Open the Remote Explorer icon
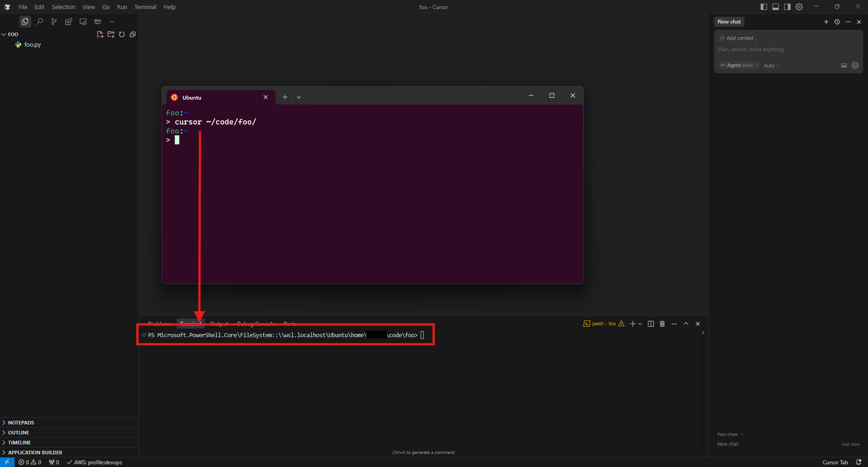 (83, 21)
